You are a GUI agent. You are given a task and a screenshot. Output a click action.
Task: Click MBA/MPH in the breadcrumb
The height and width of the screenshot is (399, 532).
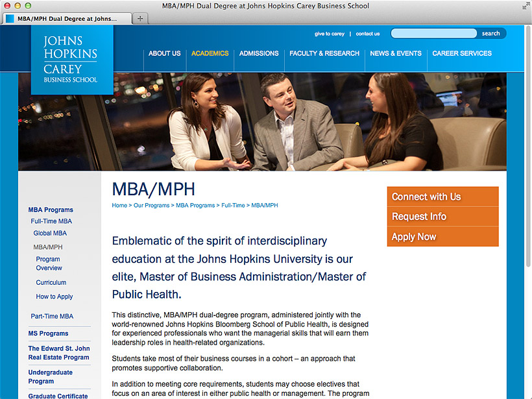click(x=265, y=205)
